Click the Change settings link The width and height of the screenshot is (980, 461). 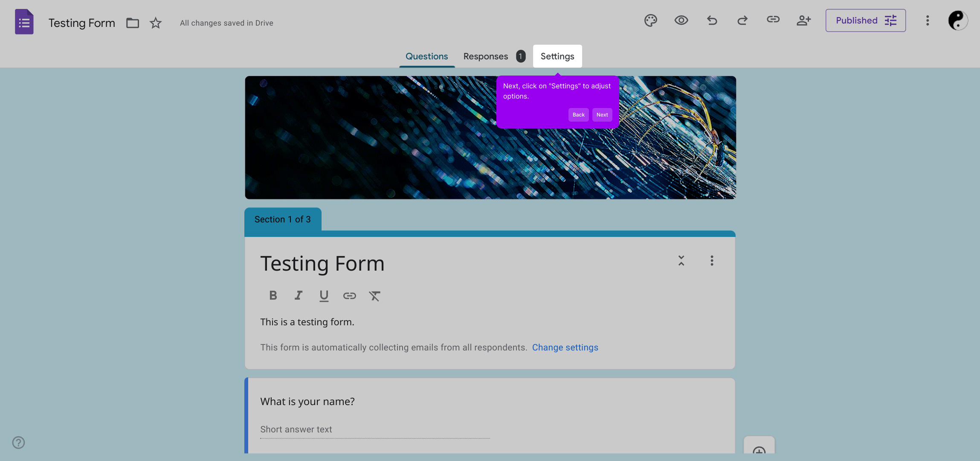[x=565, y=347]
